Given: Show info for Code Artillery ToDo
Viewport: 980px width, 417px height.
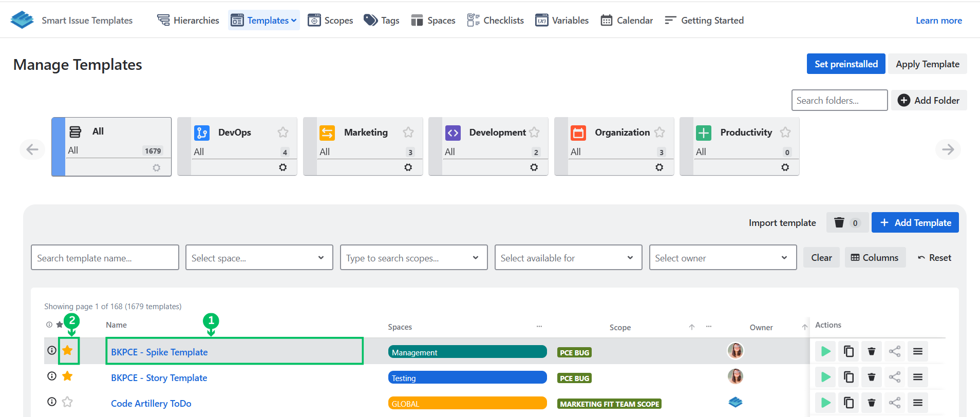Looking at the screenshot, I should [x=52, y=402].
